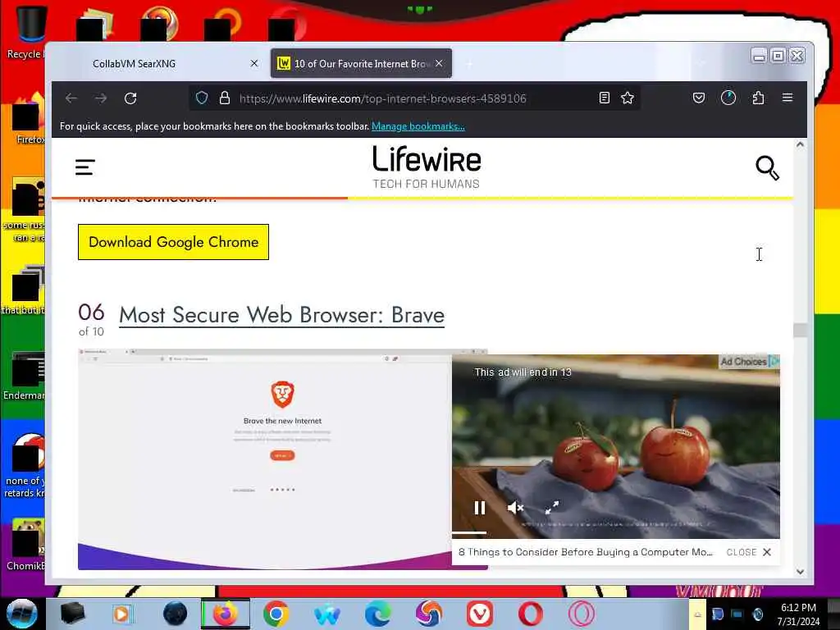
Task: Launch Microsoft Edge from taskbar
Action: (377, 614)
